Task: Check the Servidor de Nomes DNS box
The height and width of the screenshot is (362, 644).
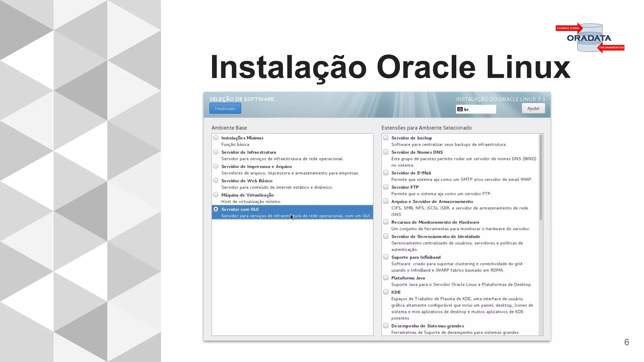Action: tap(386, 152)
